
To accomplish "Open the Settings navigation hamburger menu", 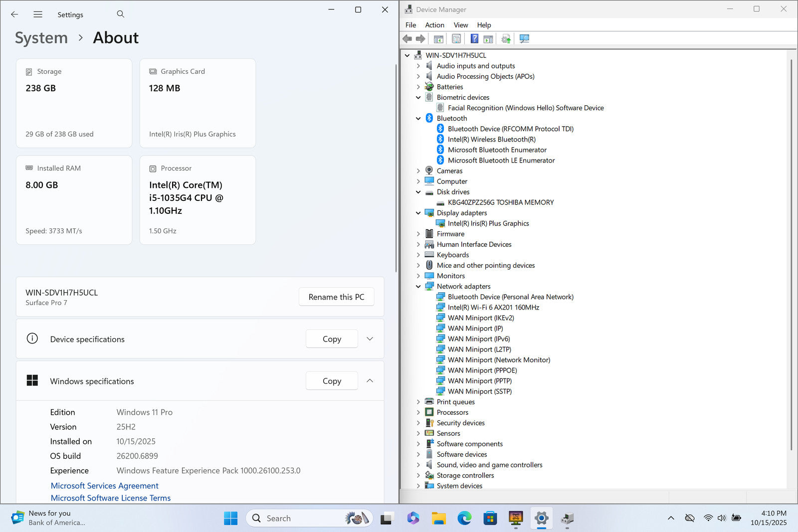I will pyautogui.click(x=38, y=14).
